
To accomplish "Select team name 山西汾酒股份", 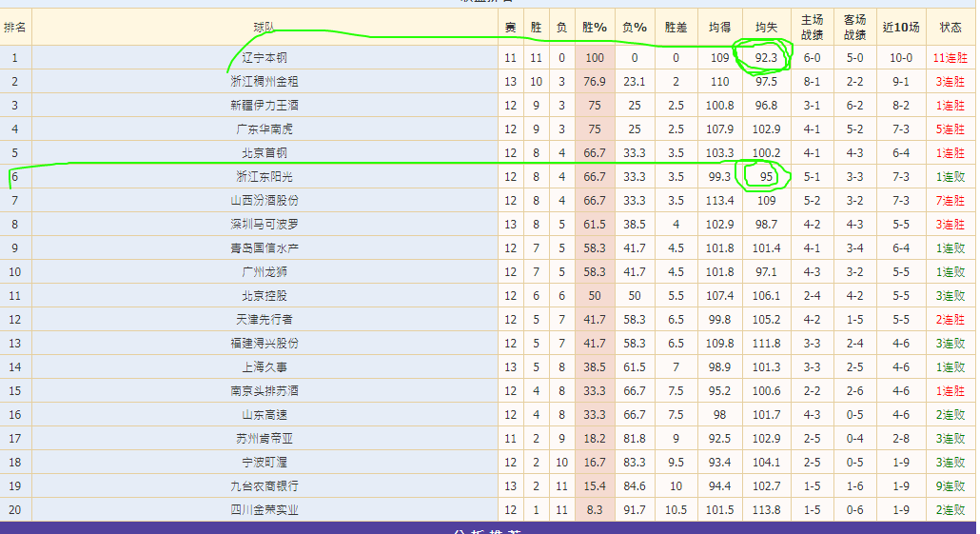I will (x=265, y=200).
